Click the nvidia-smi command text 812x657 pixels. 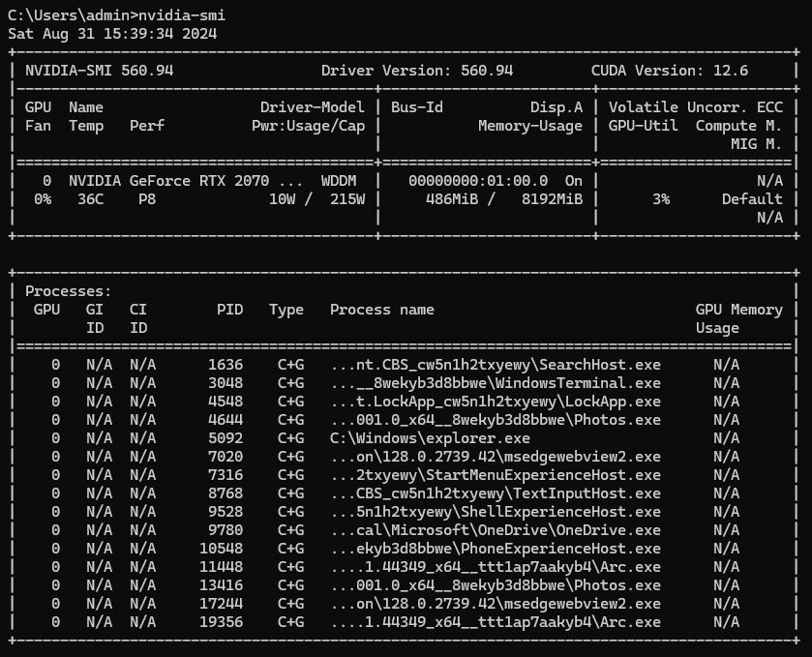tap(182, 15)
